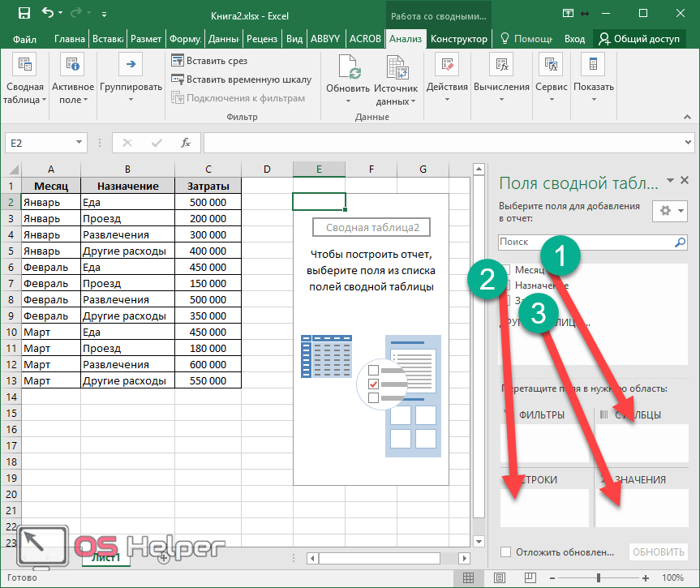Screen dimensions: 700x588
Task: Click the Поиск field search box
Action: pos(586,242)
